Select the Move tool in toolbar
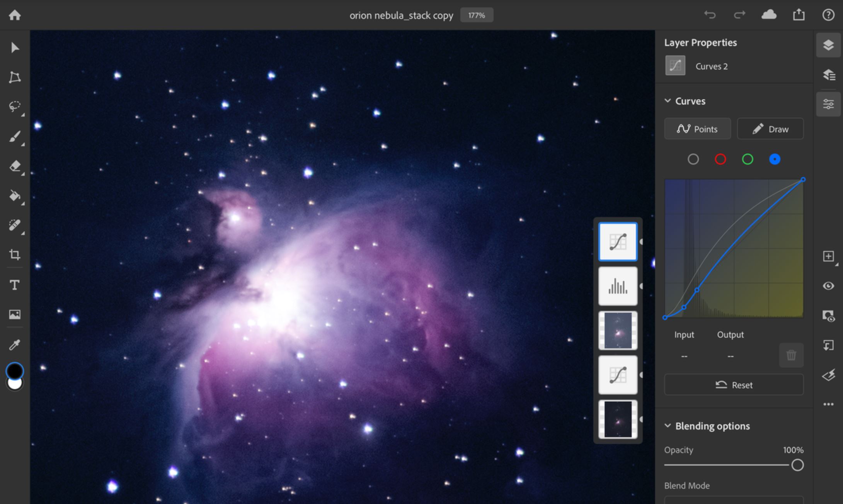Screen dimensions: 843x504 tap(14, 48)
